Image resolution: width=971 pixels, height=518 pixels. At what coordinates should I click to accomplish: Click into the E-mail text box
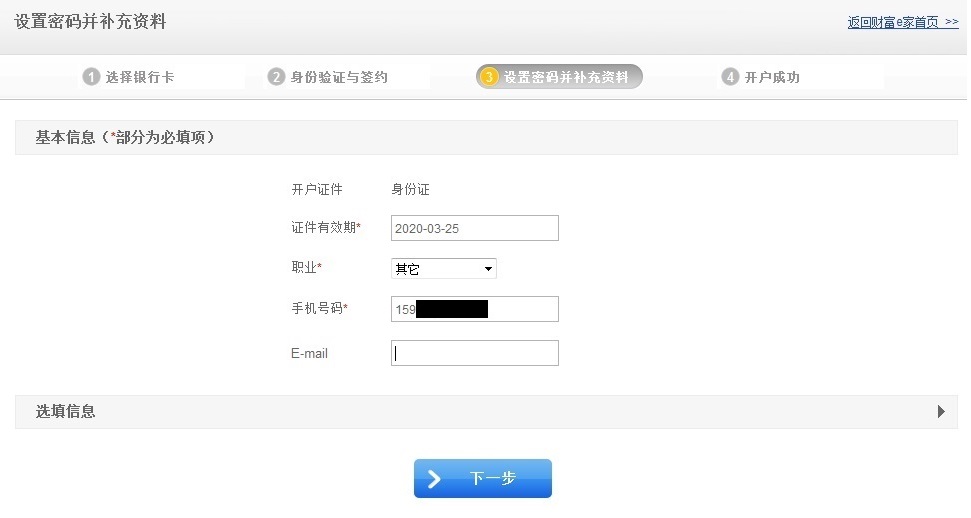pyautogui.click(x=474, y=353)
